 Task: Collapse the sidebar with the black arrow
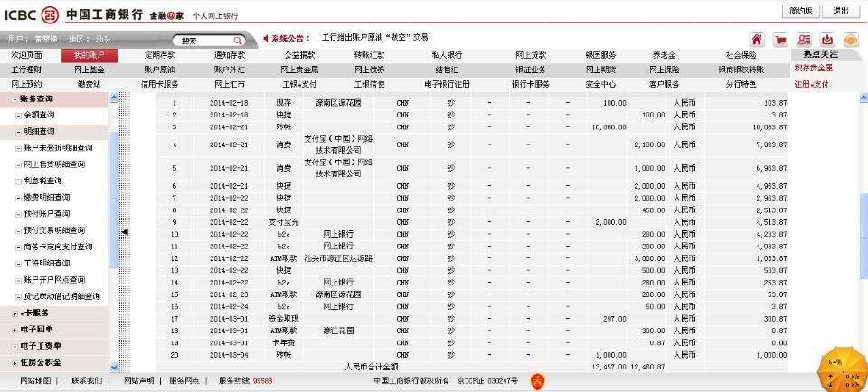125,232
